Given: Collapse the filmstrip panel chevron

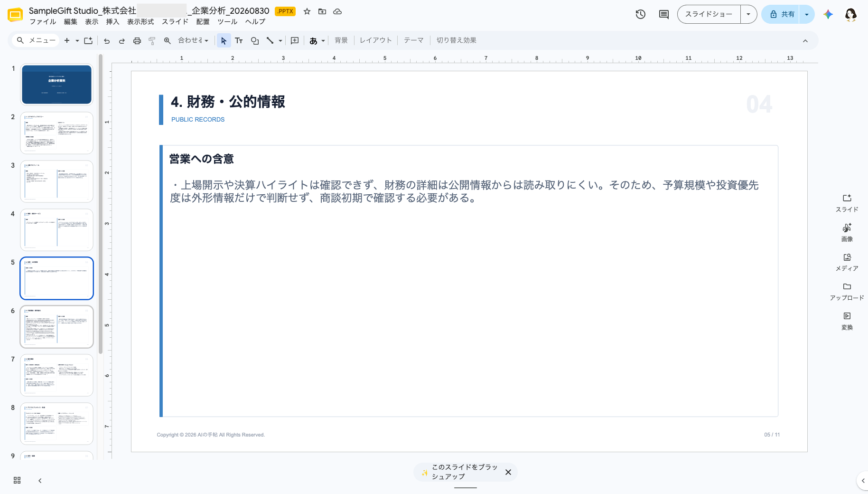Looking at the screenshot, I should tap(40, 480).
